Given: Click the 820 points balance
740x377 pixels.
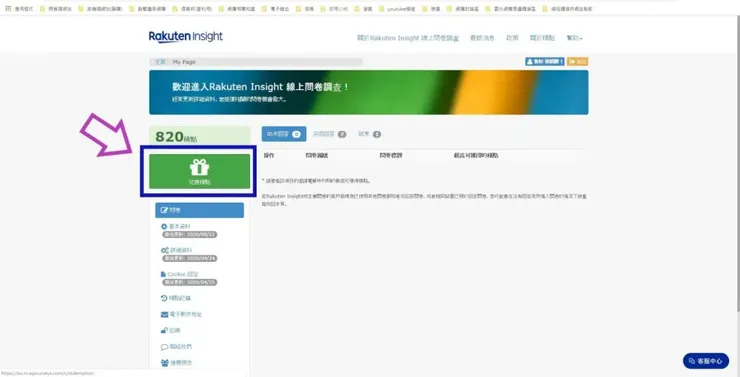Looking at the screenshot, I should 176,137.
